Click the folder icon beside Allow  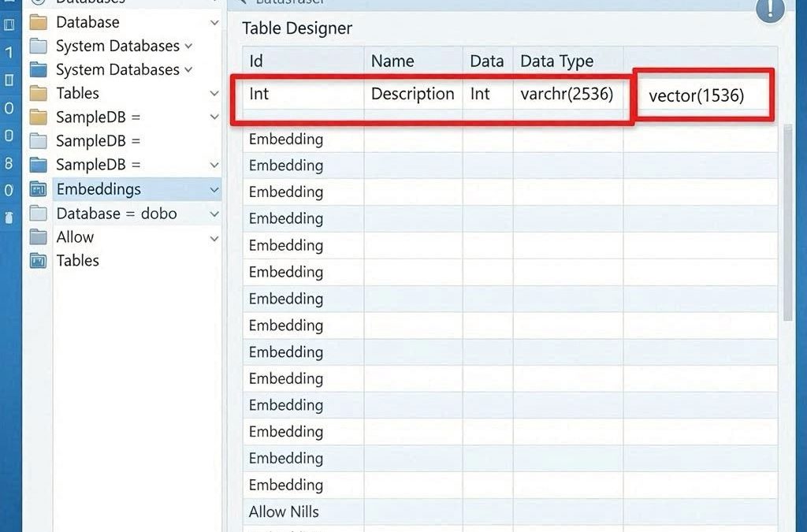pyautogui.click(x=39, y=237)
